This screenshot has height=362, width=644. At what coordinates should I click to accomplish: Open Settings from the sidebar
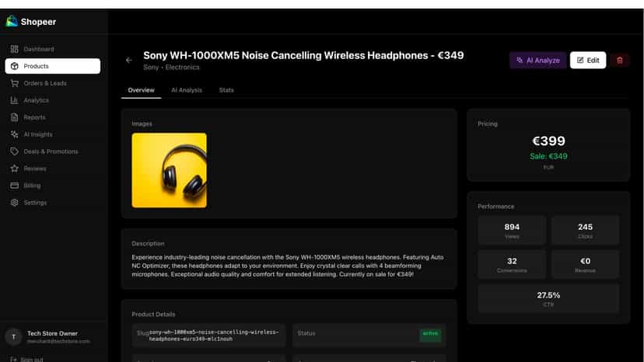coord(53,202)
